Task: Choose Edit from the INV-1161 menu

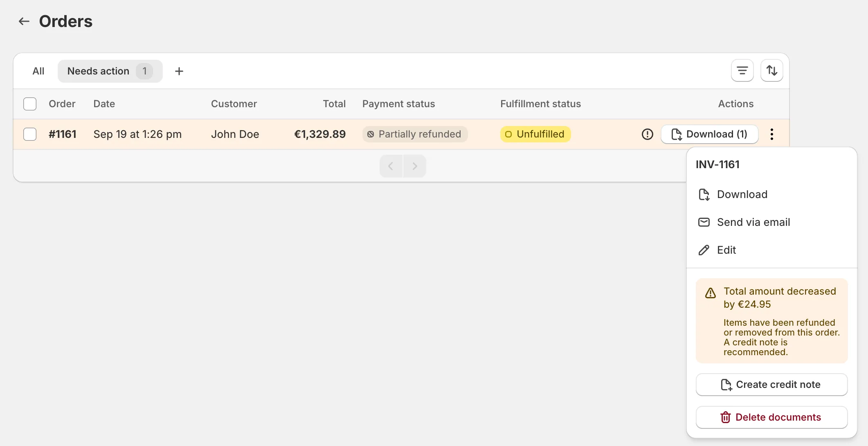Action: pos(771,250)
